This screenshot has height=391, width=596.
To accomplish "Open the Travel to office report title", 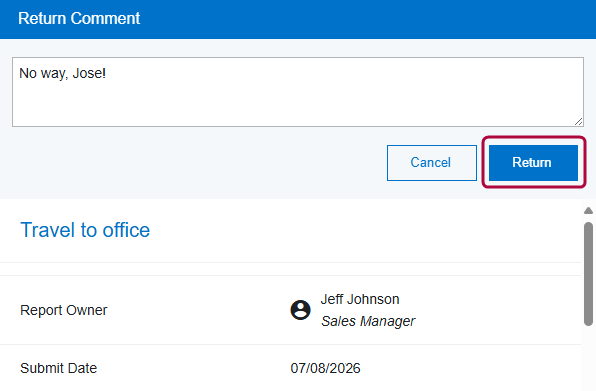I will (85, 230).
